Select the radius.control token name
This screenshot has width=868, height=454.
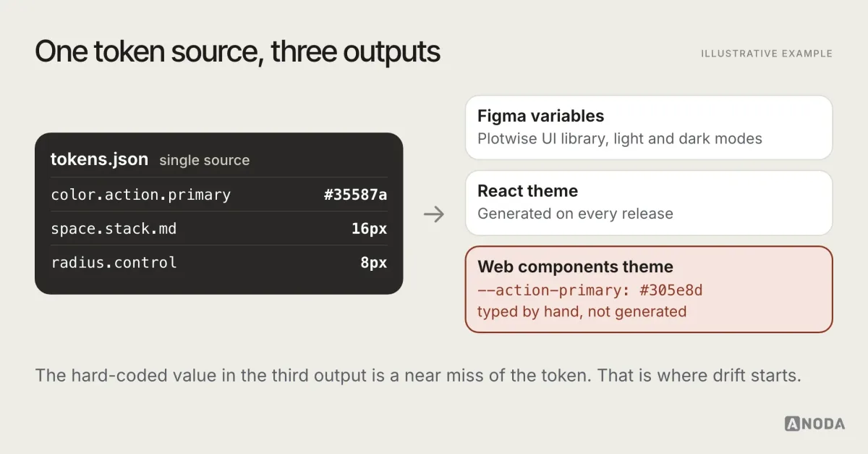[114, 262]
